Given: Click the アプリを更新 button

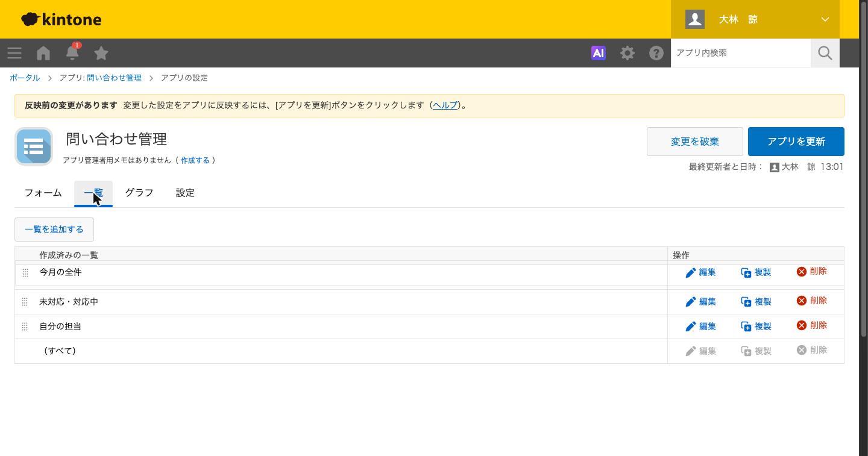Looking at the screenshot, I should click(796, 142).
